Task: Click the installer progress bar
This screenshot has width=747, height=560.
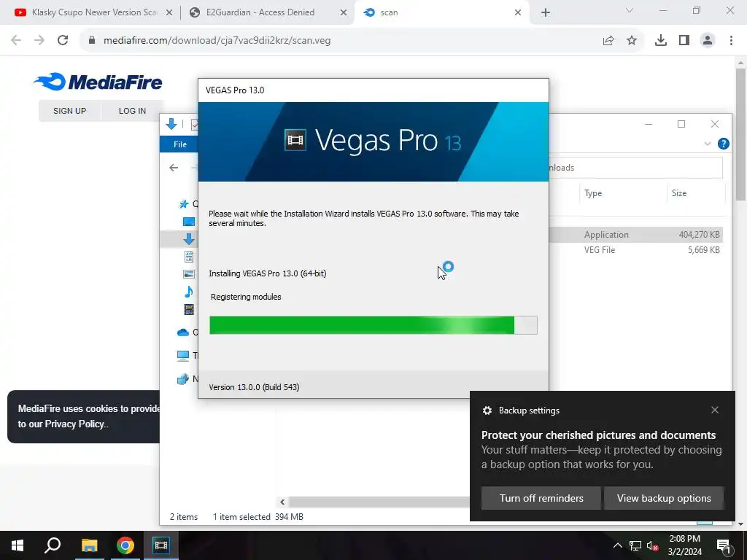Action: 373,325
